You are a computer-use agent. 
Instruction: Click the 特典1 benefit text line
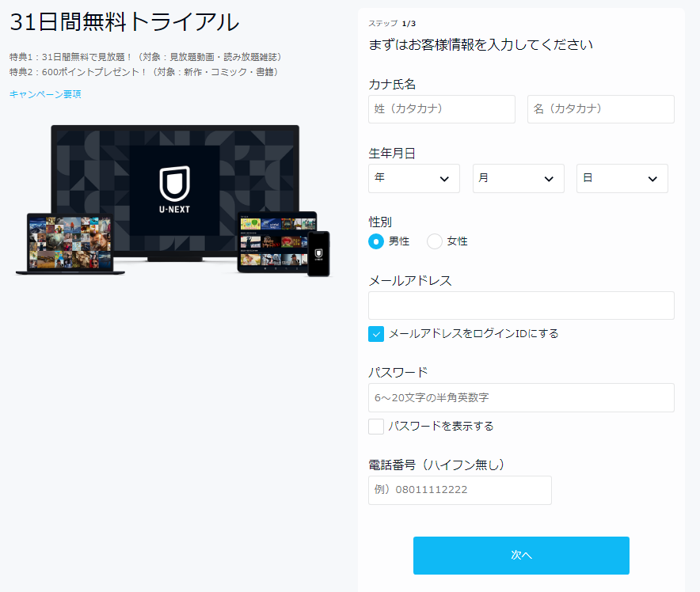pos(146,57)
